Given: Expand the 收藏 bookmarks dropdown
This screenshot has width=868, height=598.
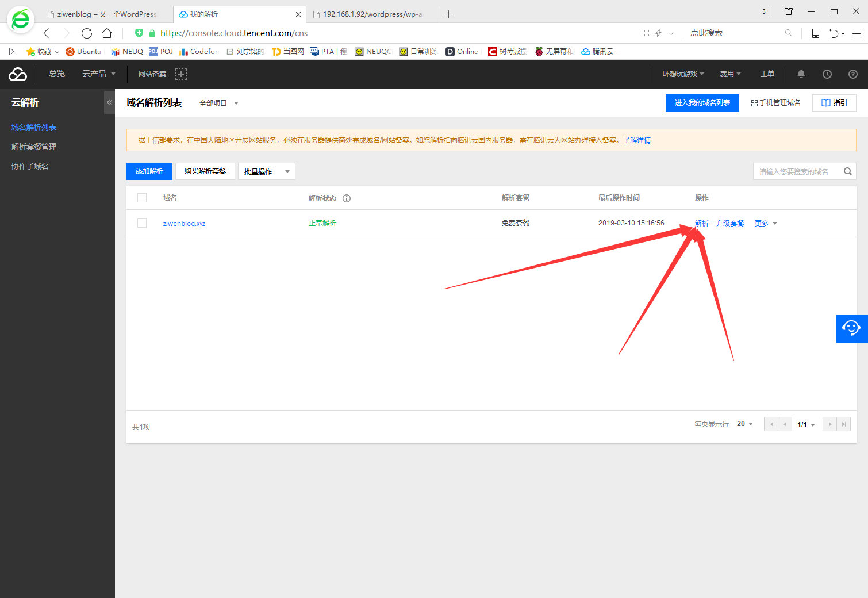Looking at the screenshot, I should pyautogui.click(x=43, y=52).
